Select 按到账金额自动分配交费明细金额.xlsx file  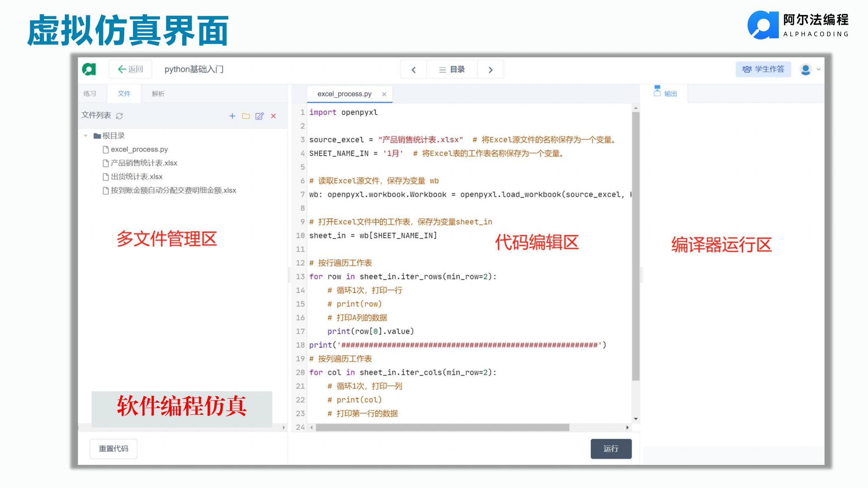click(x=169, y=190)
